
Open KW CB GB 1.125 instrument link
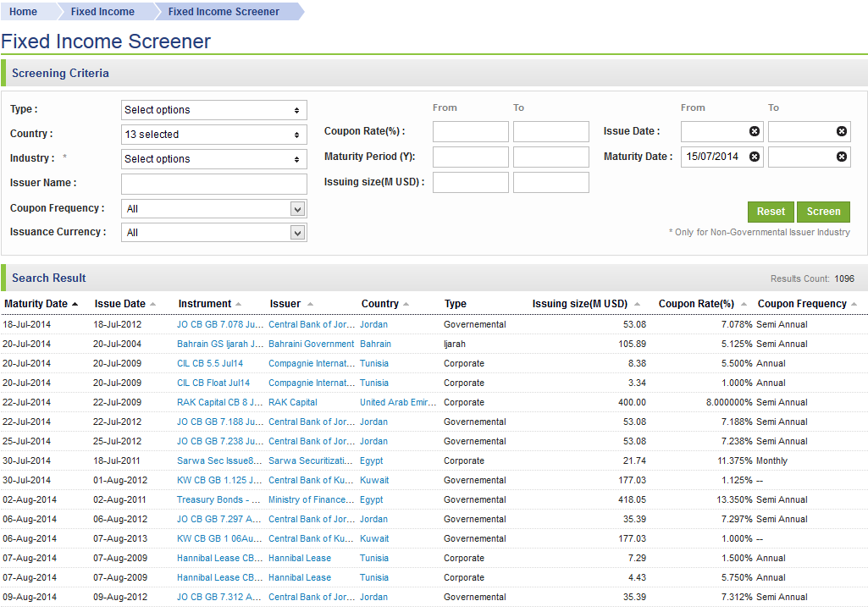click(x=220, y=480)
